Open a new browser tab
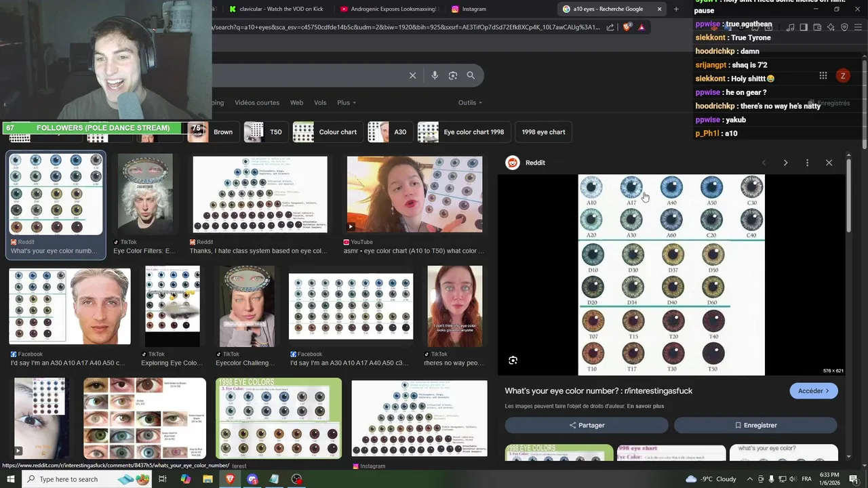 676,9
